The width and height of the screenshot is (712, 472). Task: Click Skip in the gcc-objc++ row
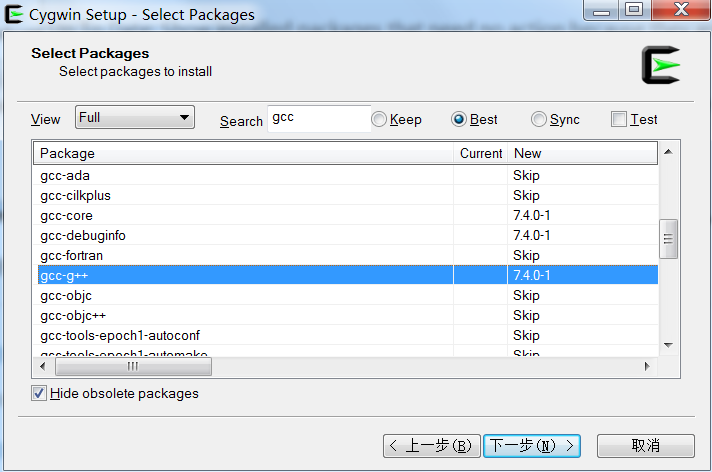click(x=526, y=315)
